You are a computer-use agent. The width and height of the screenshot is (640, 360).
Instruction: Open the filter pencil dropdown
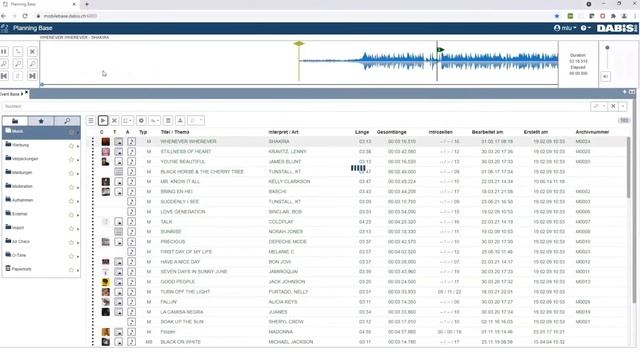(599, 107)
